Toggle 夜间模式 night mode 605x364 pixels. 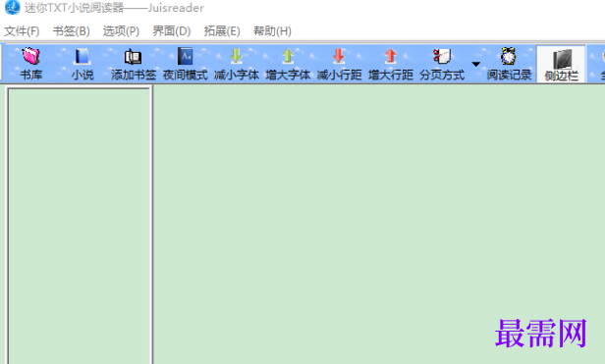point(185,64)
